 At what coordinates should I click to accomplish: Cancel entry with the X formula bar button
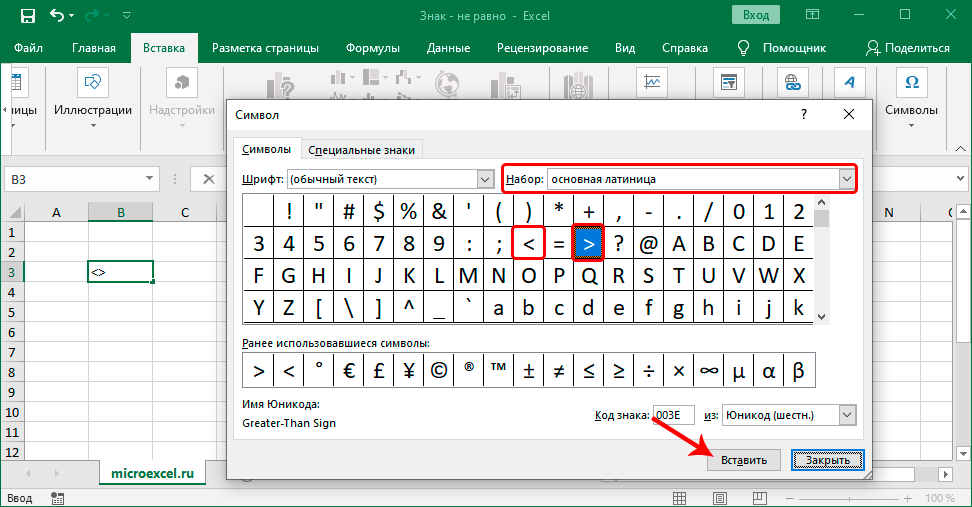[209, 179]
